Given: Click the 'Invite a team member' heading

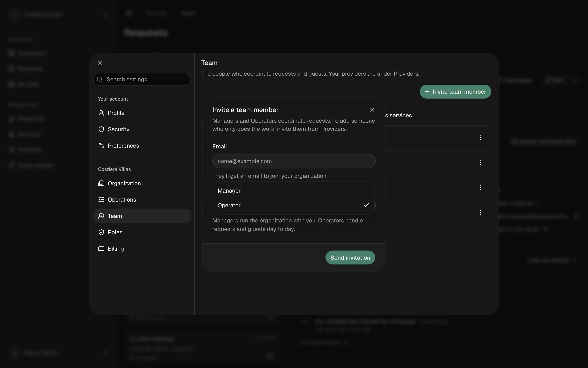Looking at the screenshot, I should 245,110.
